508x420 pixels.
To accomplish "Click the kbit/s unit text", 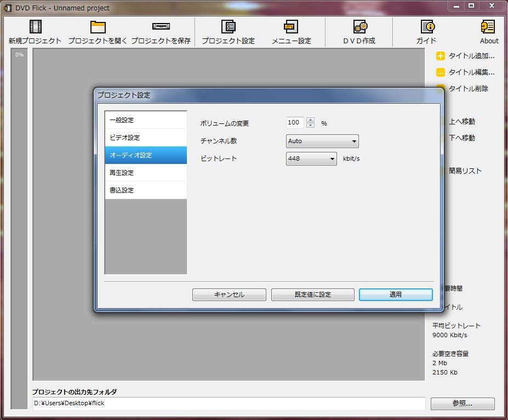I will pyautogui.click(x=351, y=158).
